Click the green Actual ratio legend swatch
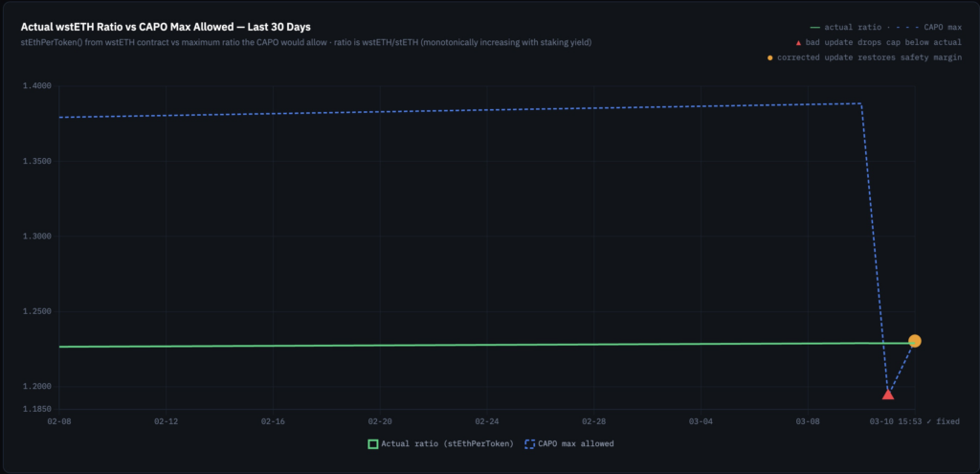 coord(373,444)
